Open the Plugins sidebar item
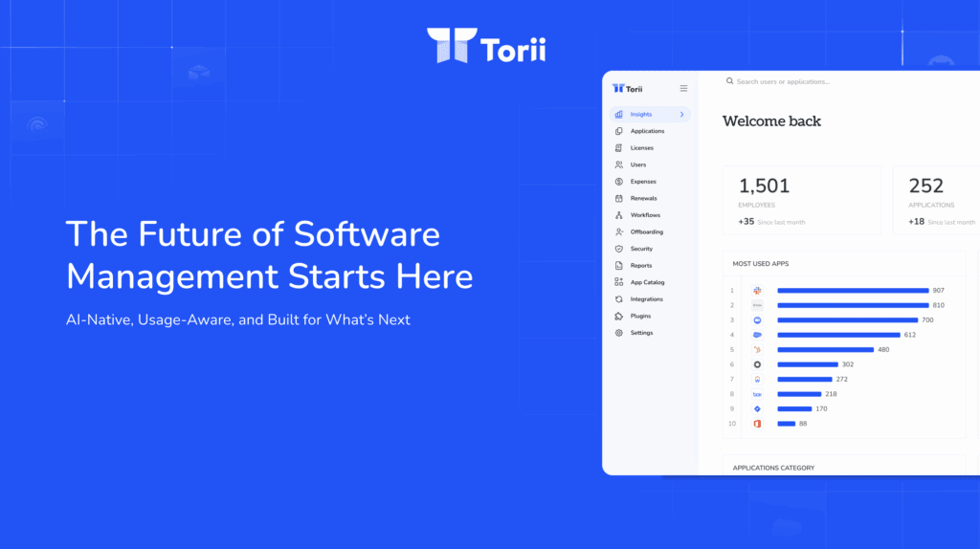The height and width of the screenshot is (549, 980). [650, 316]
